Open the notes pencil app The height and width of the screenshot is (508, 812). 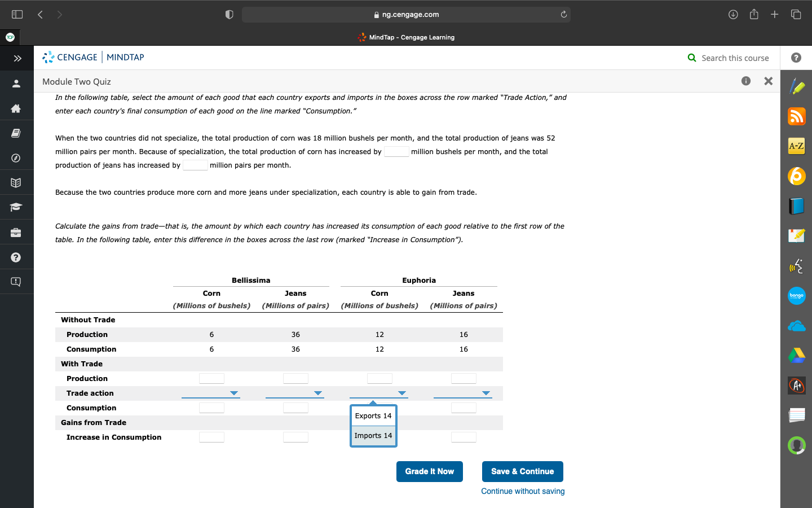(797, 235)
